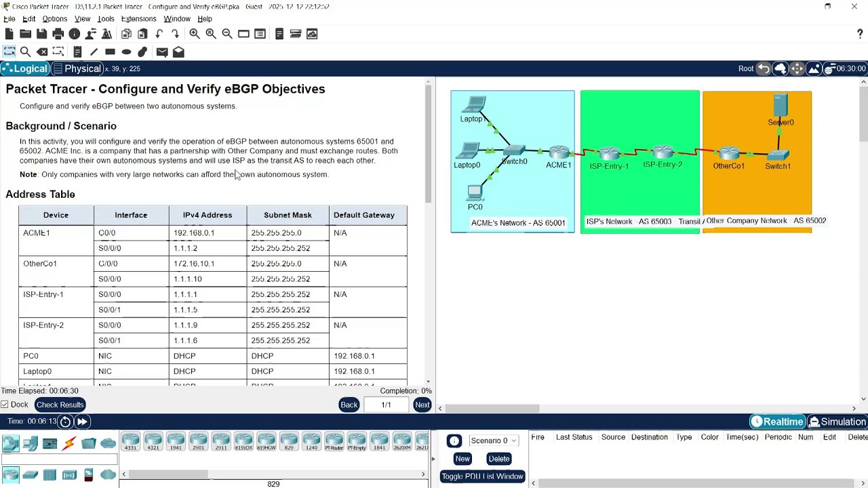Save the activity with the floppy icon
The image size is (868, 488).
pyautogui.click(x=41, y=34)
